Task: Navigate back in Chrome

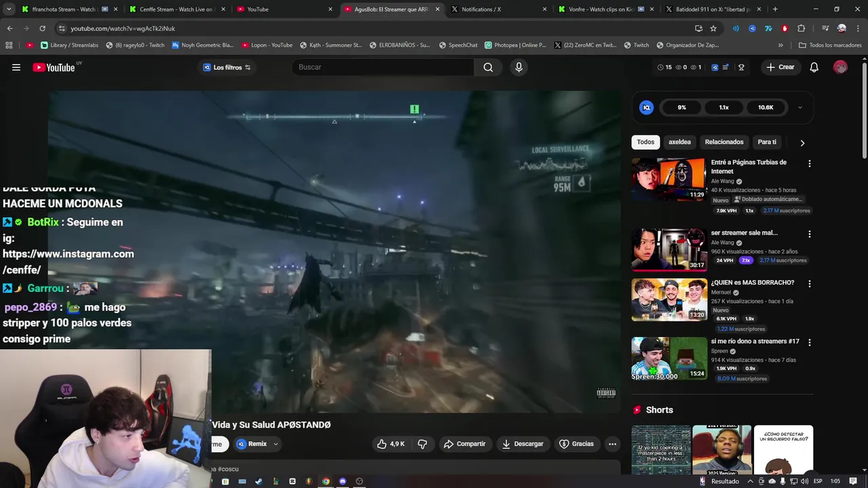Action: point(9,28)
